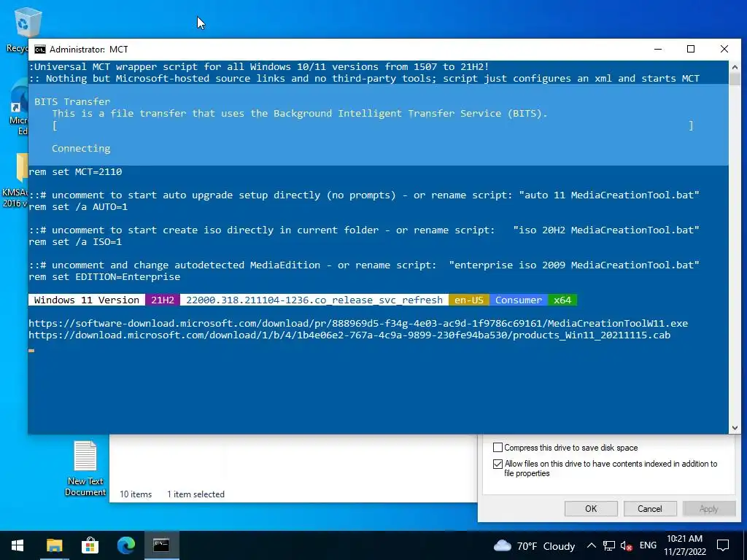
Task: Launch Microsoft Store from the taskbar
Action: 90,545
